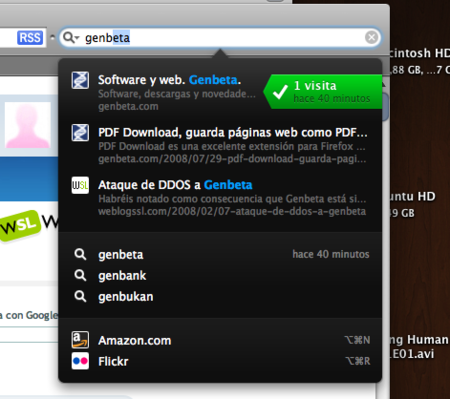The image size is (450, 399).
Task: Choose the Flickr search engine
Action: coord(220,361)
